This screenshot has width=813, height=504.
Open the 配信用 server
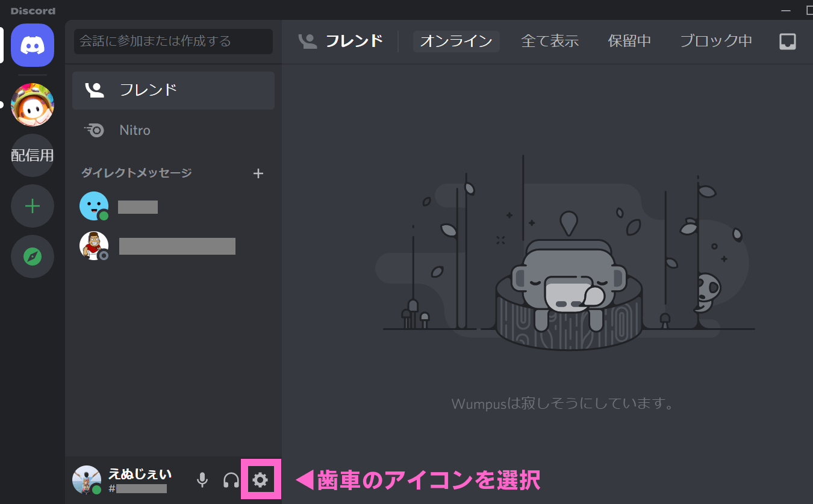[33, 155]
